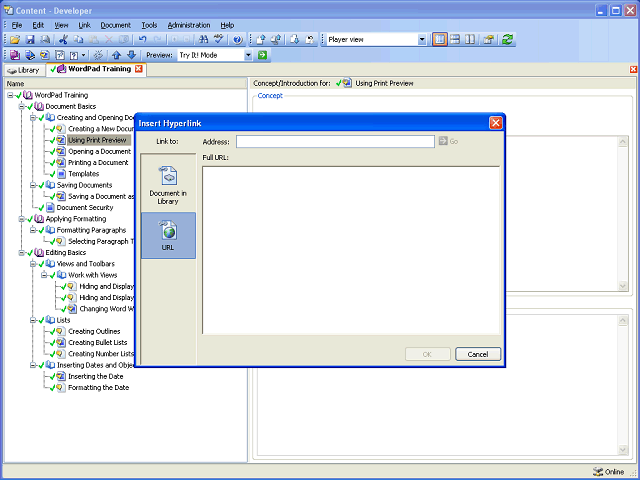Click the Move Up blue arrow icon
This screenshot has height=480, width=640.
tap(117, 55)
